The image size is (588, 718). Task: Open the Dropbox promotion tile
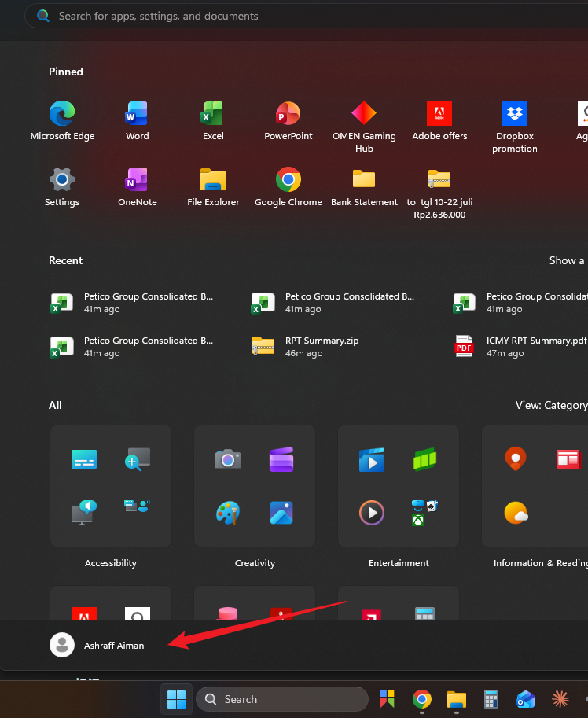pyautogui.click(x=515, y=127)
